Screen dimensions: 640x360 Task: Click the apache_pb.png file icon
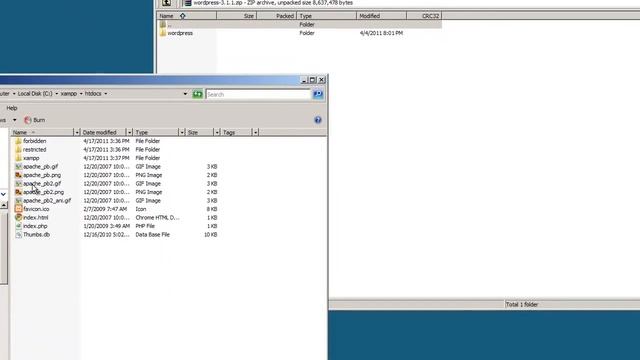[18, 175]
